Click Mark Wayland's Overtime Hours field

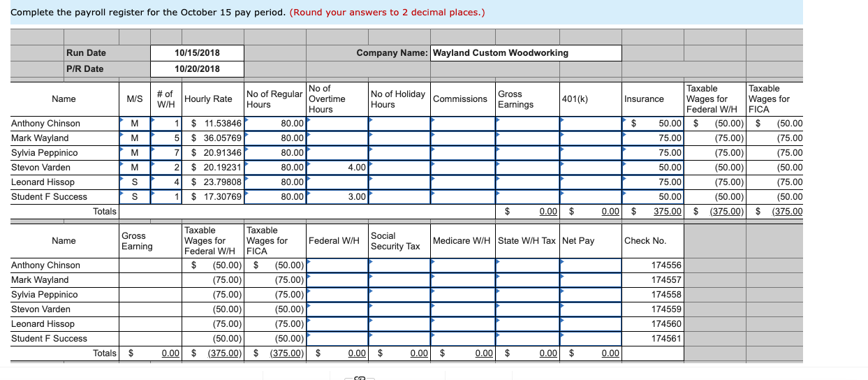click(337, 138)
